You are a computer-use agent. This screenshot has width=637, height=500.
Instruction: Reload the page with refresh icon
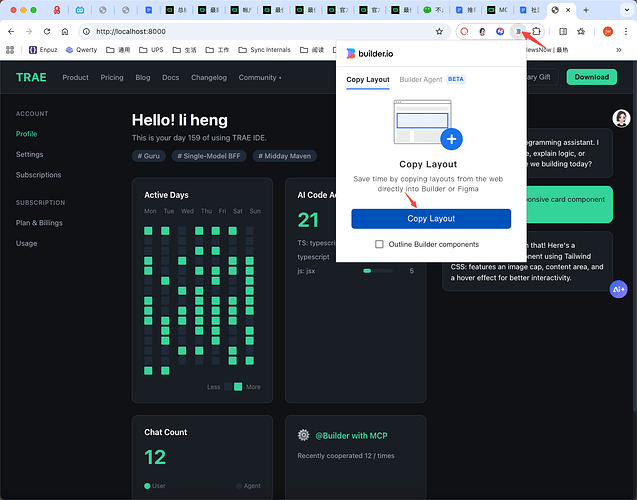[46, 31]
